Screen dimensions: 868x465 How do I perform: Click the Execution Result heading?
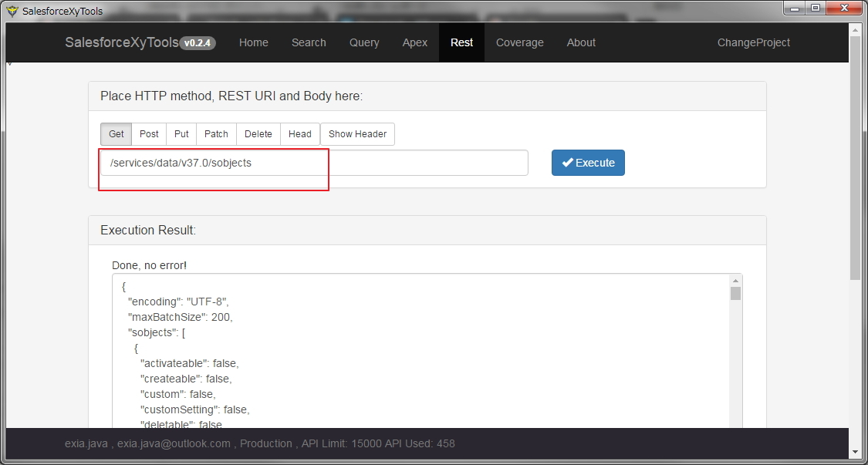pos(148,231)
